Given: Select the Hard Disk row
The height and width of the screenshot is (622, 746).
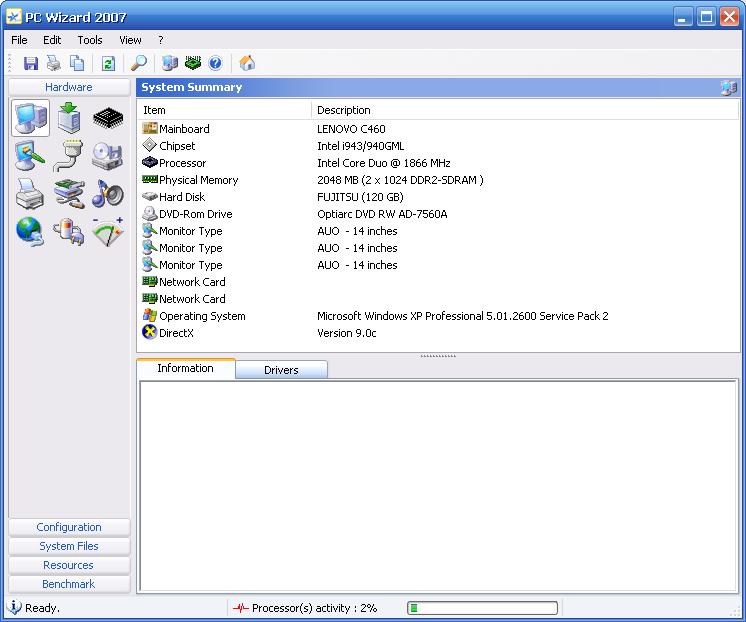Looking at the screenshot, I should point(438,197).
